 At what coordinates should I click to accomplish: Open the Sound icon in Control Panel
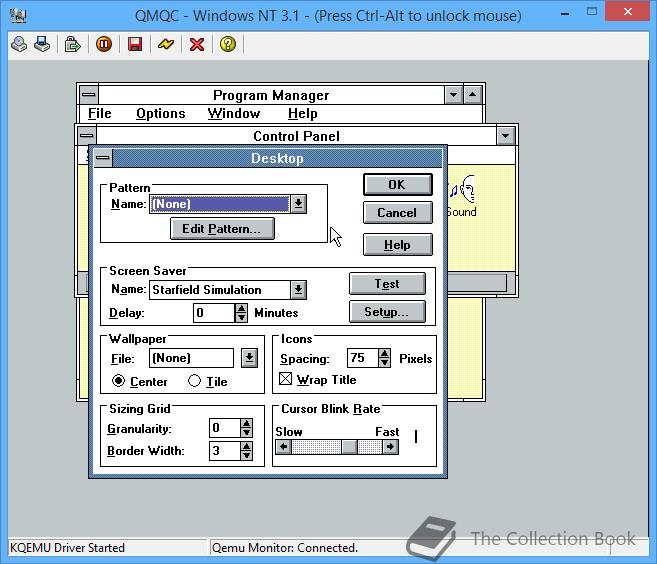coord(462,197)
